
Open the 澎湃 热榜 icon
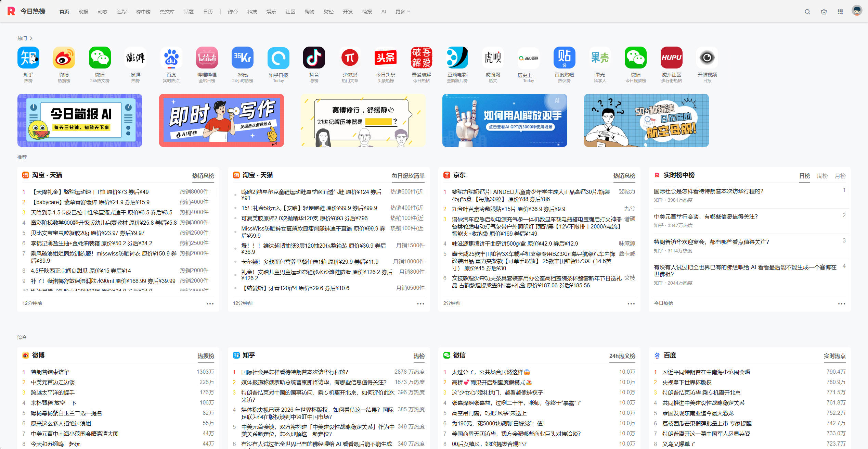click(135, 58)
